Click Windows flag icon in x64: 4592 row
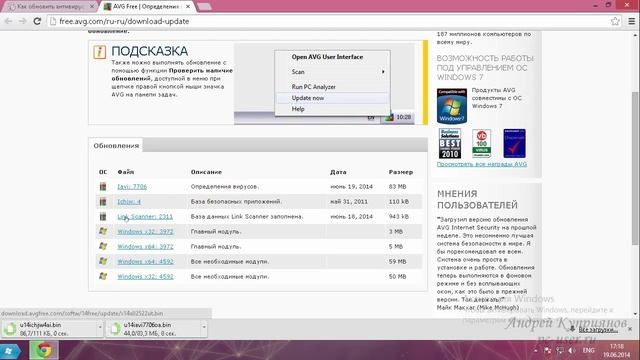This screenshot has height=360, width=640. [103, 262]
